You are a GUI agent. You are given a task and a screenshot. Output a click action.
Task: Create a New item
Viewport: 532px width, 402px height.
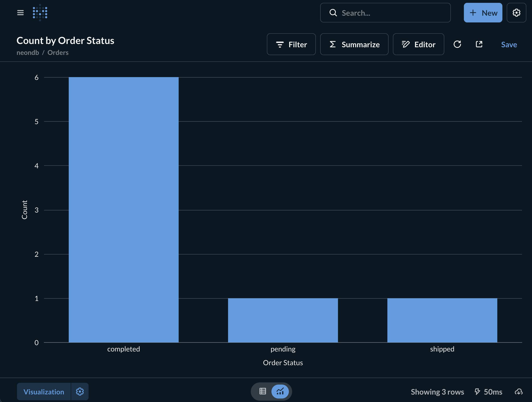click(x=483, y=12)
